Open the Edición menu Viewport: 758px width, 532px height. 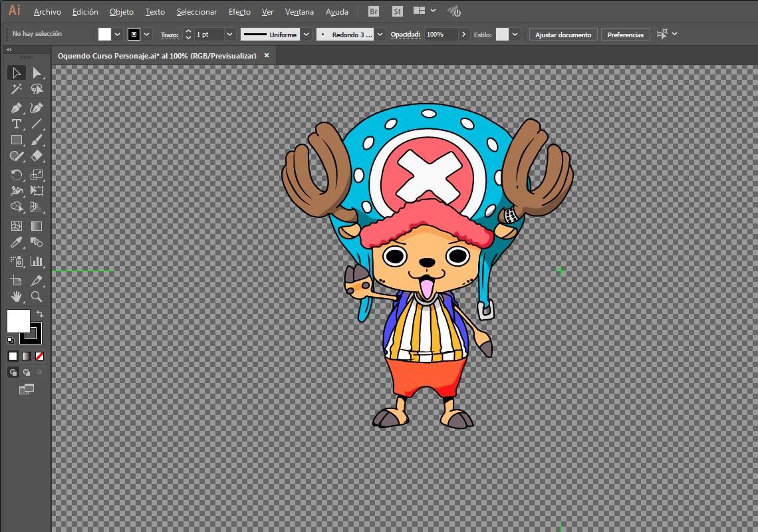pyautogui.click(x=85, y=11)
